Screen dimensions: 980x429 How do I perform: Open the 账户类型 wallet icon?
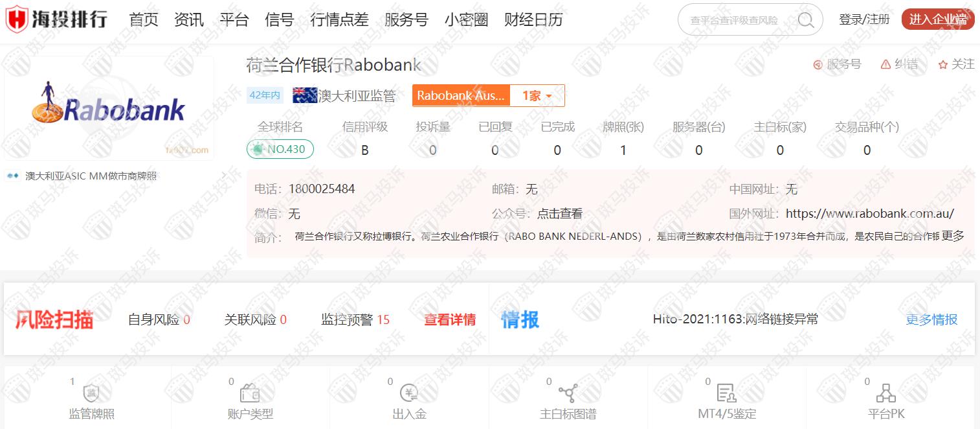[x=250, y=393]
